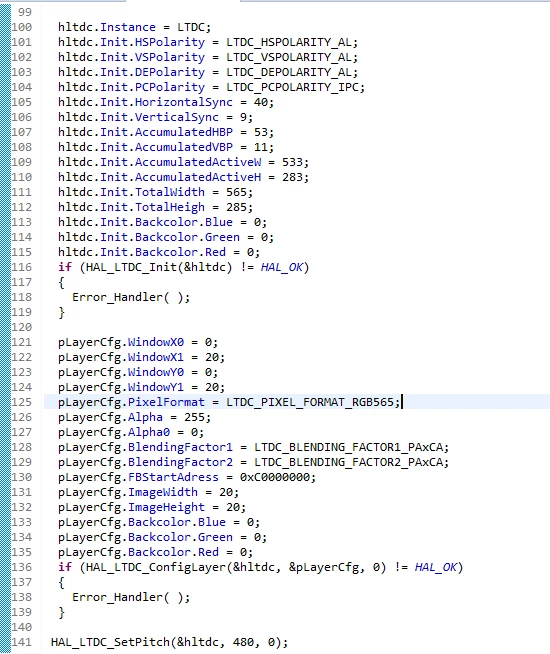Click hltdc.Init.Backcolor.Red = 0 line

(x=159, y=252)
